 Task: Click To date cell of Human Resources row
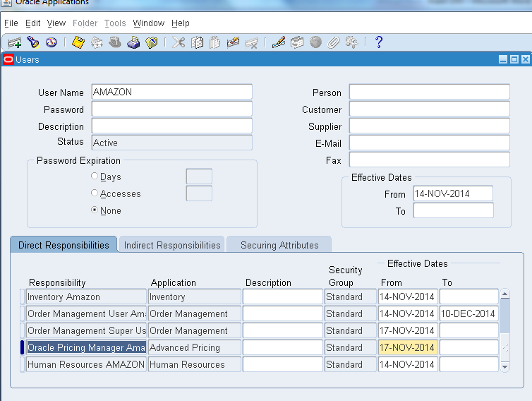click(x=468, y=364)
